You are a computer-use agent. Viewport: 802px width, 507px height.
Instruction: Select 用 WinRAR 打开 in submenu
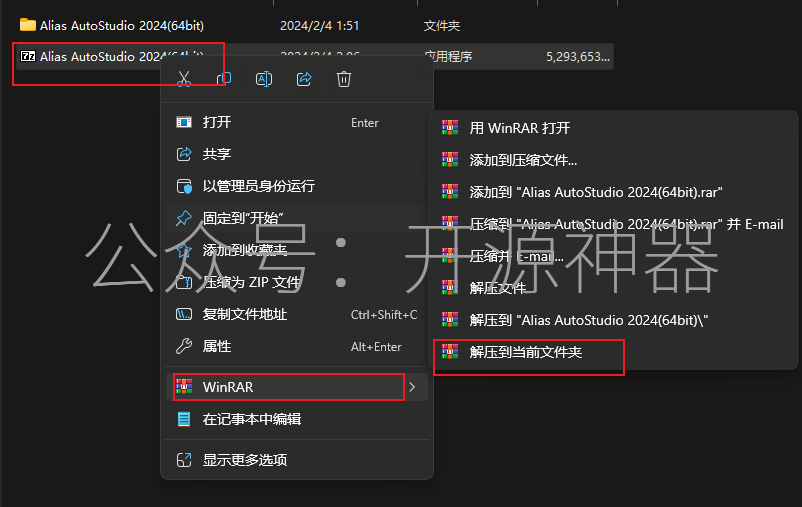pos(613,128)
